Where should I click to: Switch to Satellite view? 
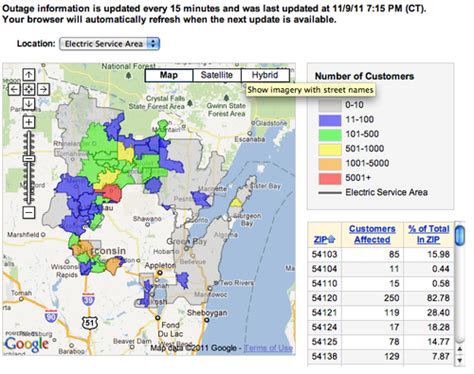pyautogui.click(x=217, y=75)
